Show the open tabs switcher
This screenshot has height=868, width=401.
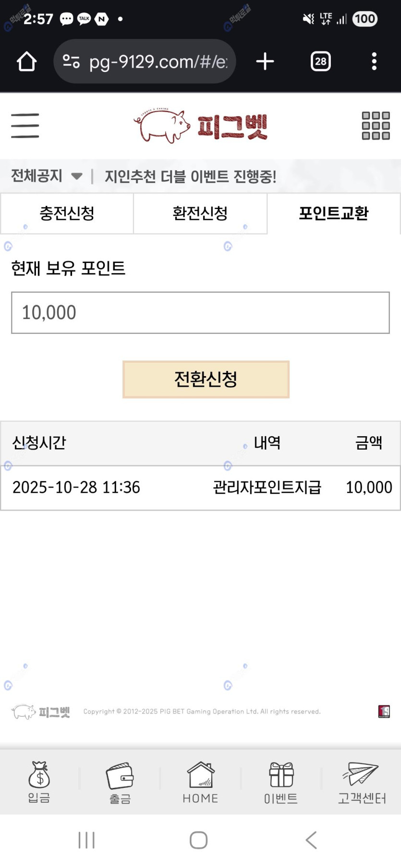(x=320, y=61)
